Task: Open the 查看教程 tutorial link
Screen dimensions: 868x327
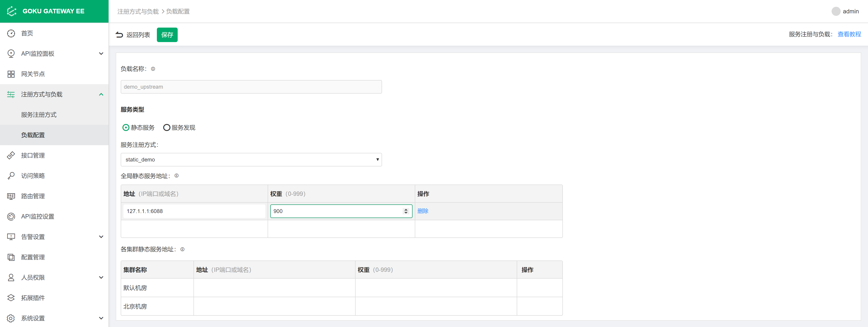Action: (849, 34)
